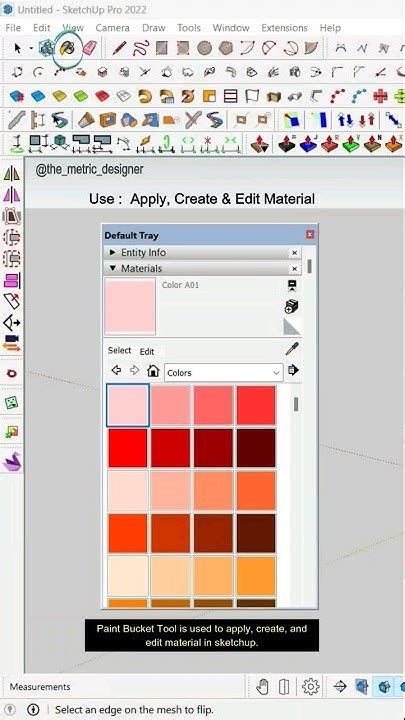The width and height of the screenshot is (405, 720).
Task: Set the default material triangle icon
Action: (x=292, y=326)
